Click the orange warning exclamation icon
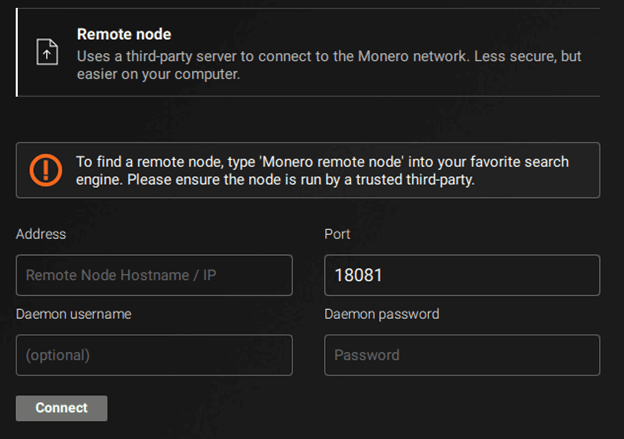624x439 pixels. [46, 170]
